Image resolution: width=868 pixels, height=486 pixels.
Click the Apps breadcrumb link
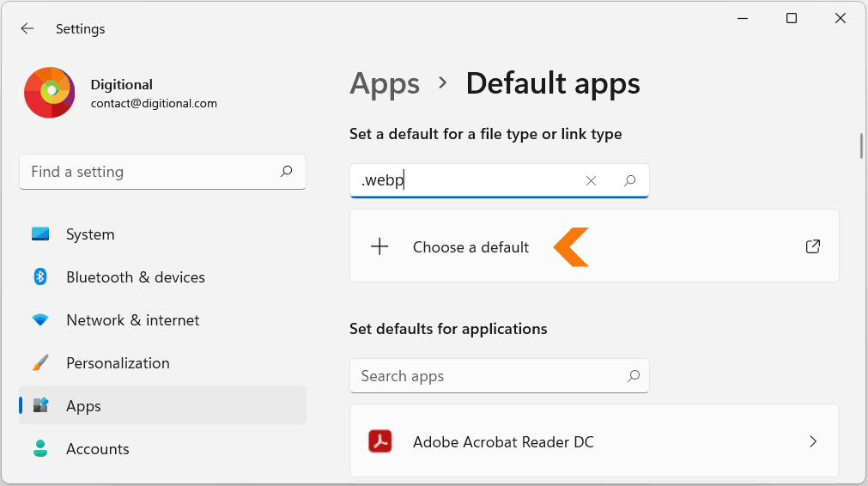(385, 84)
